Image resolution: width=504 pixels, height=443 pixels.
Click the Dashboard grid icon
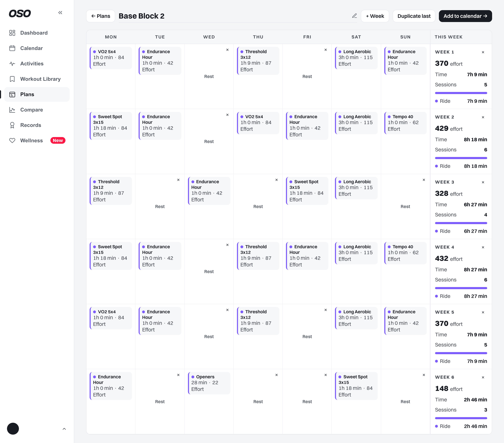point(12,33)
